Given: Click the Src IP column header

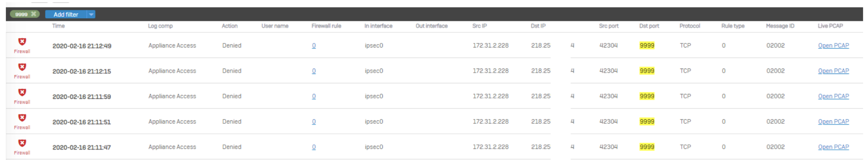Looking at the screenshot, I should click(480, 26).
